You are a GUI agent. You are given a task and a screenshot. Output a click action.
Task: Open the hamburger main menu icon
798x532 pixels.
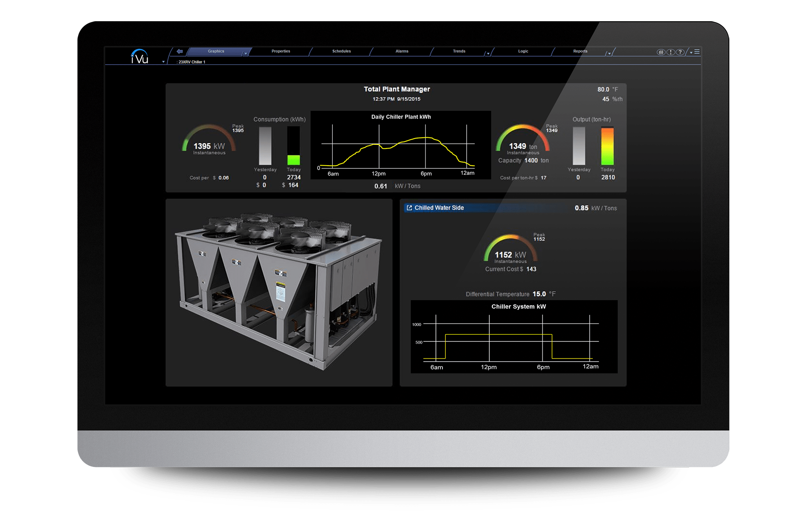[x=697, y=52]
